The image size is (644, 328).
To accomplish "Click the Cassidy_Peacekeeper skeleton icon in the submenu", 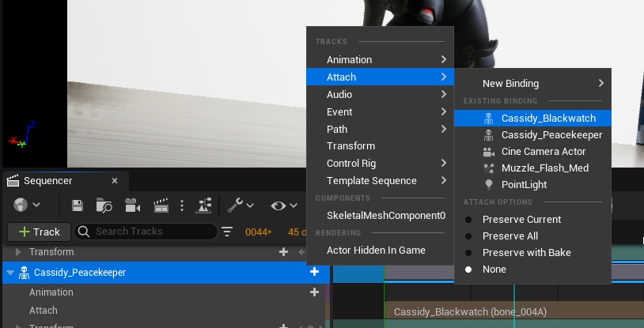I will pyautogui.click(x=488, y=134).
